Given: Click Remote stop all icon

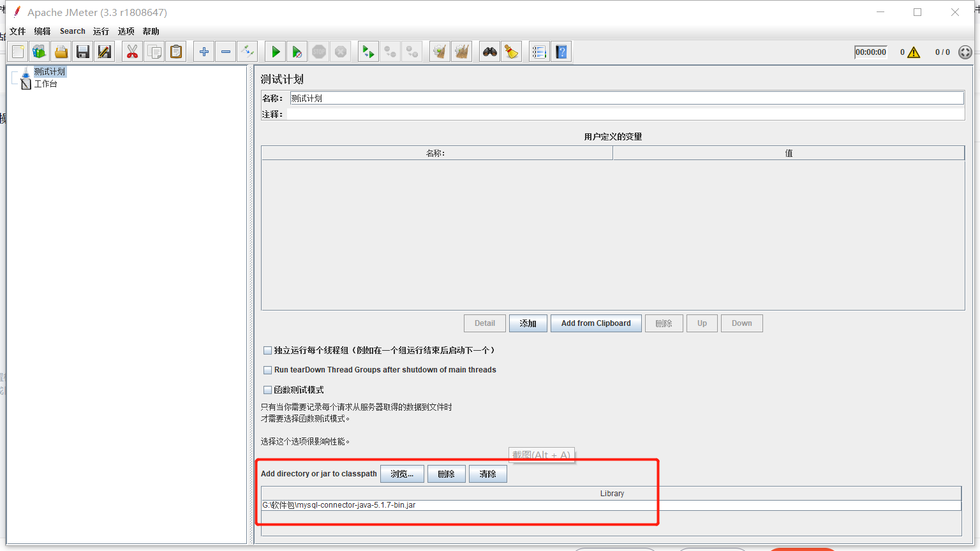Looking at the screenshot, I should (390, 52).
